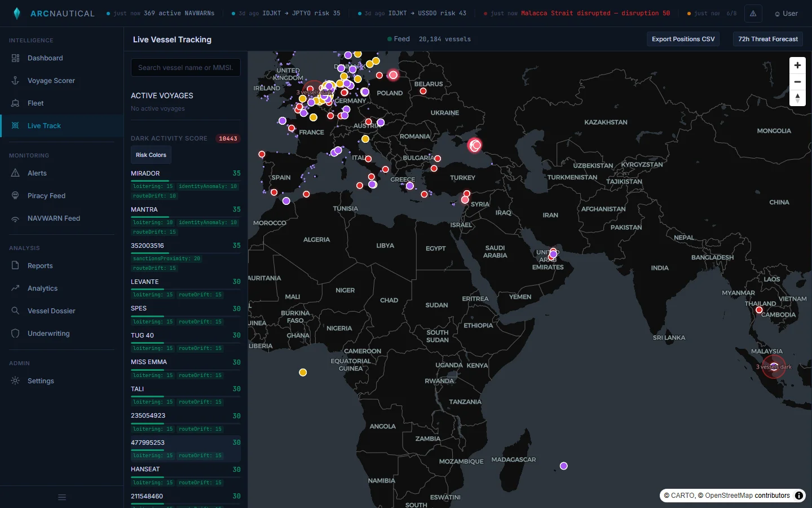Click the map attribution info icon
Viewport: 812px width, 508px height.
[799, 496]
